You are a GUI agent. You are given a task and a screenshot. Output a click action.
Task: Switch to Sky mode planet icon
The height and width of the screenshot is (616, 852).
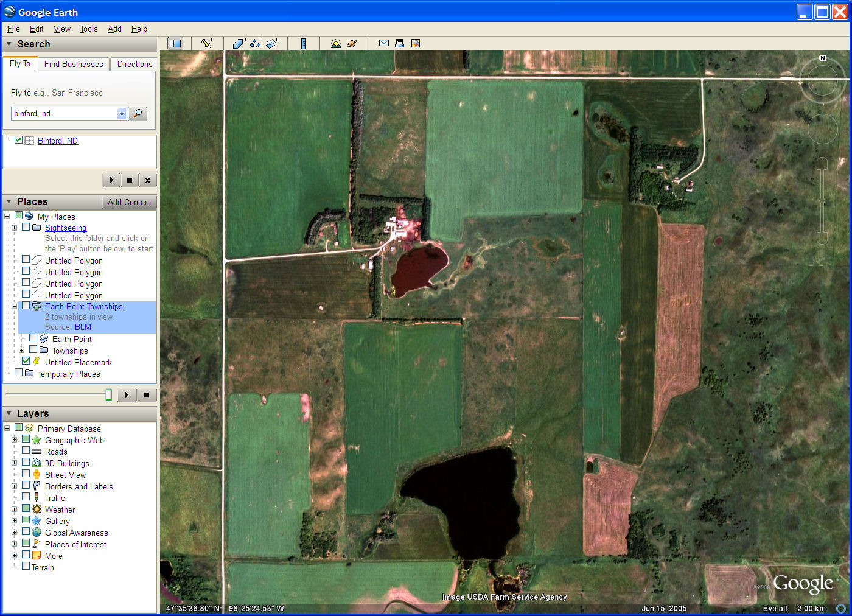(x=352, y=43)
